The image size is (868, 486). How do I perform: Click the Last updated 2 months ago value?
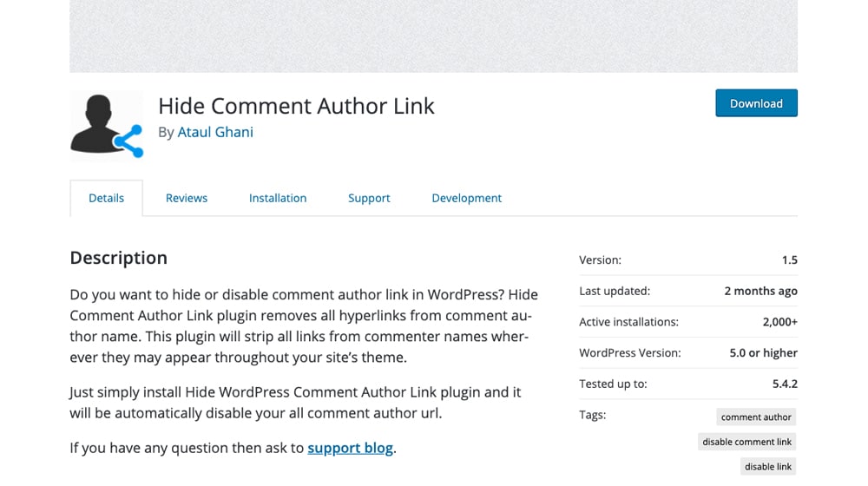760,291
